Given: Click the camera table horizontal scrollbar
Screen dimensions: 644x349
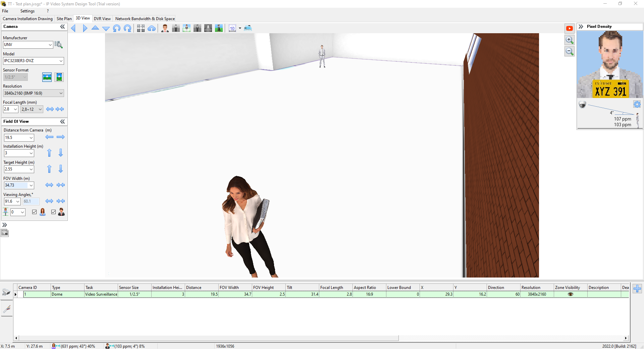Looking at the screenshot, I should pyautogui.click(x=208, y=338).
